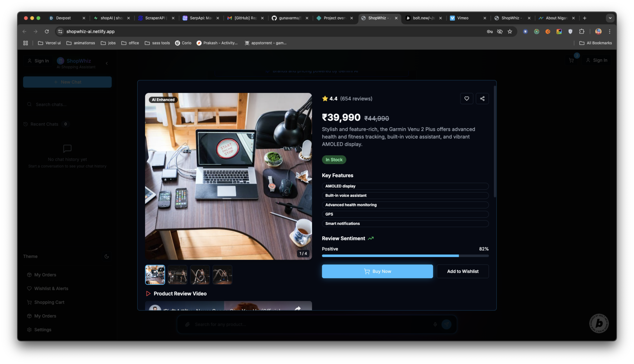Viewport: 634px width, 364px height.
Task: Switch to the Vimeo tab
Action: point(463,18)
